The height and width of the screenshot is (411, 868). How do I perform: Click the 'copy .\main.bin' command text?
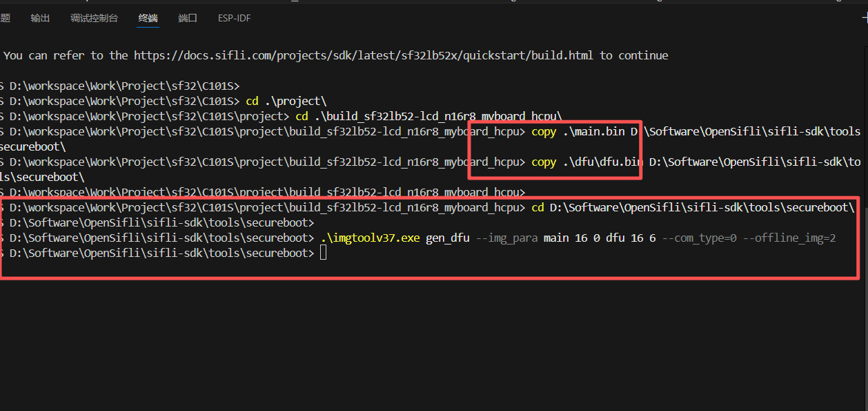tap(578, 131)
